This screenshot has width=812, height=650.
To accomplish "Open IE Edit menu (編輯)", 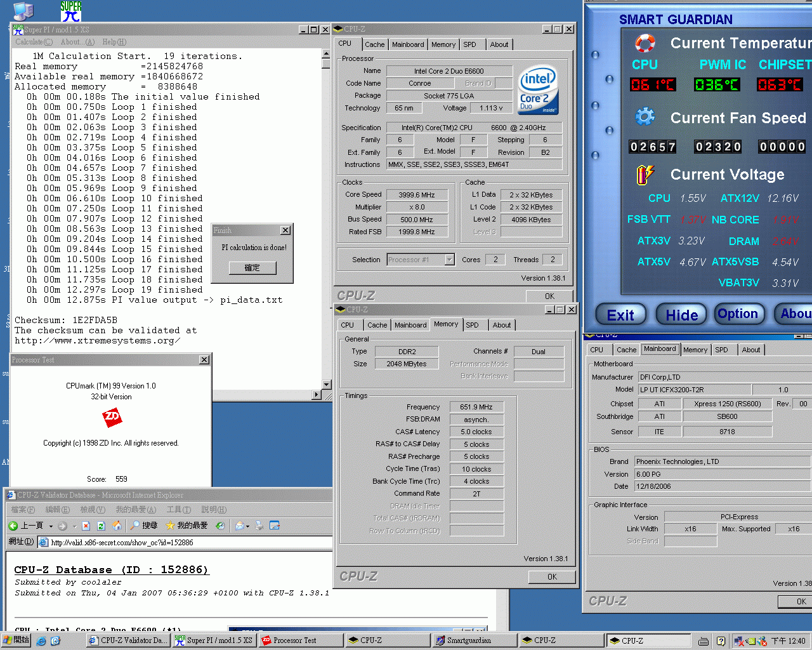I will [x=58, y=510].
